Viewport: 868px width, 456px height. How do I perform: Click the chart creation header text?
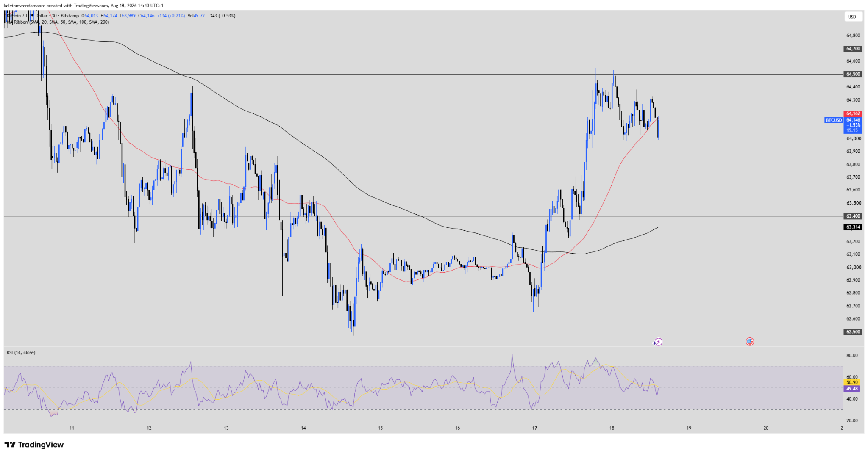(83, 6)
